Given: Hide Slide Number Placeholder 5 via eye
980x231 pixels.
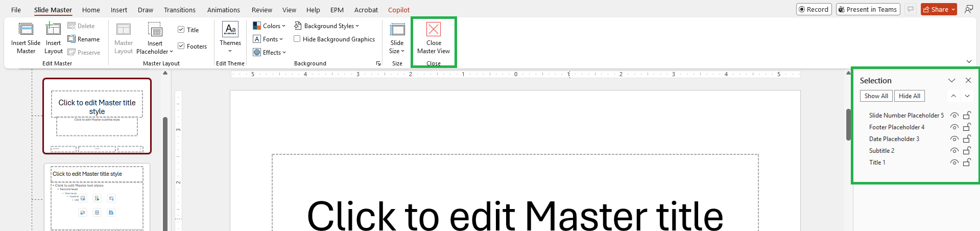Looking at the screenshot, I should (x=954, y=115).
